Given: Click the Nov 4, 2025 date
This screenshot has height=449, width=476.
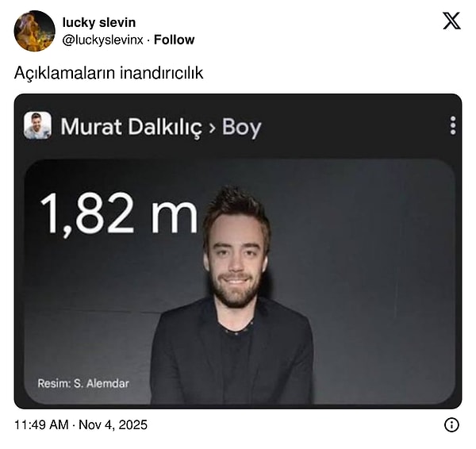Looking at the screenshot, I should point(113,424).
